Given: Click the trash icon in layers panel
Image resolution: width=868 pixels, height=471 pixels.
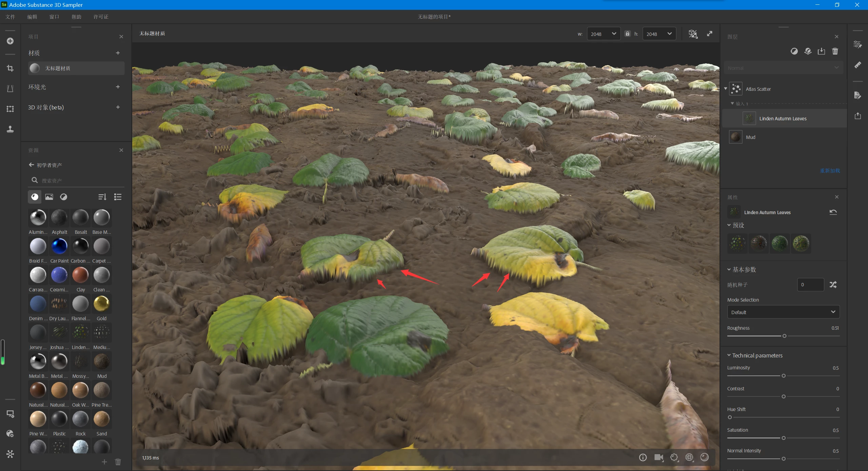Looking at the screenshot, I should (x=835, y=51).
